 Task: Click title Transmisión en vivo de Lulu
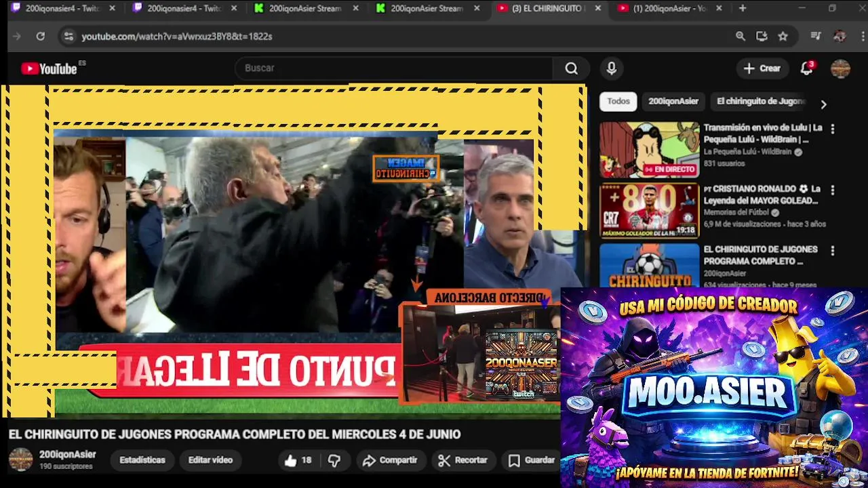point(763,134)
